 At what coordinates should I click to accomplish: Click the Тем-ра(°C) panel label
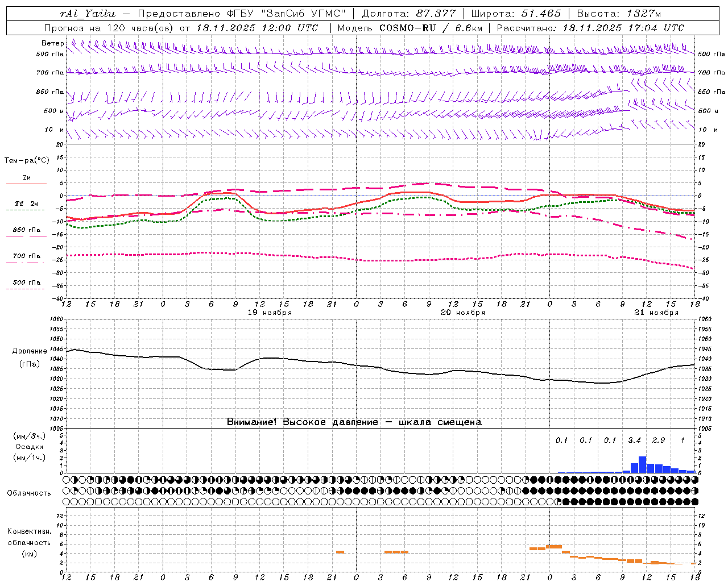click(27, 161)
